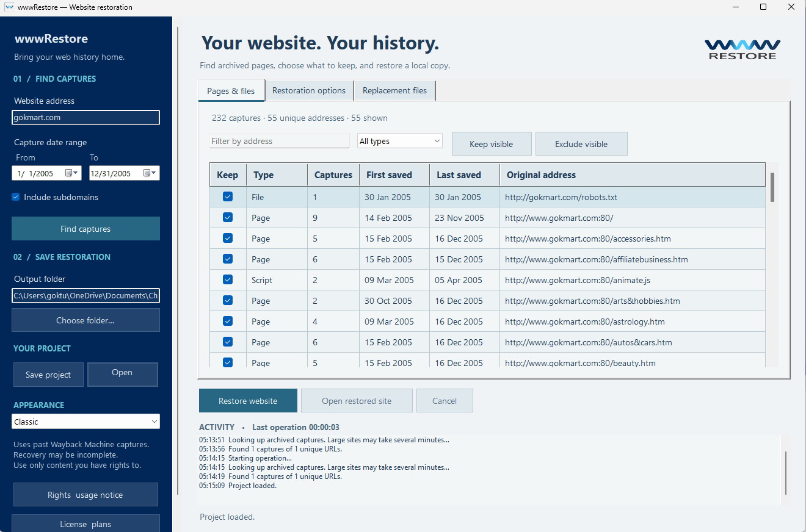Image resolution: width=806 pixels, height=532 pixels.
Task: Click the Choose folder... button
Action: [85, 320]
